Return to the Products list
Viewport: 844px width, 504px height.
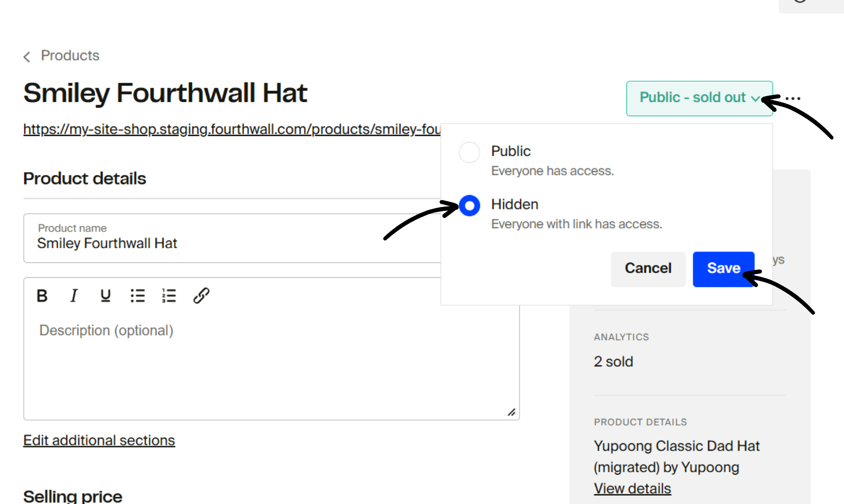click(70, 56)
